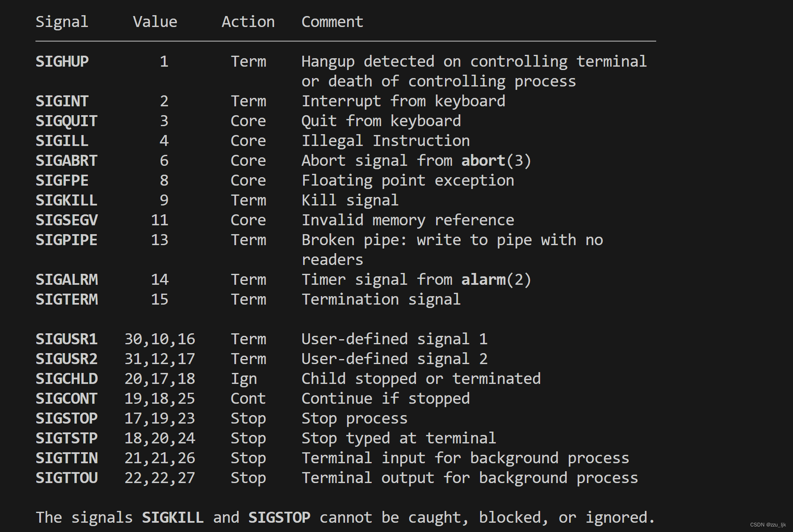Click the Value column header
This screenshot has height=532, width=793.
[x=155, y=22]
